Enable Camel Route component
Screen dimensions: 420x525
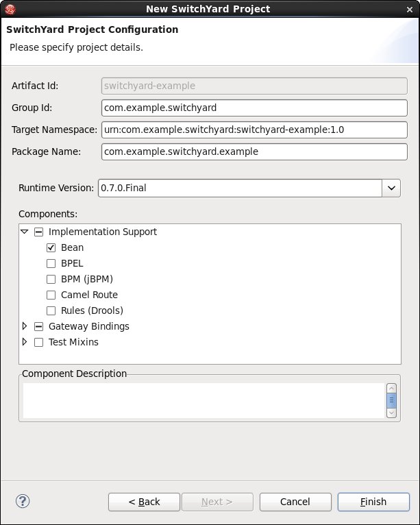click(x=51, y=295)
